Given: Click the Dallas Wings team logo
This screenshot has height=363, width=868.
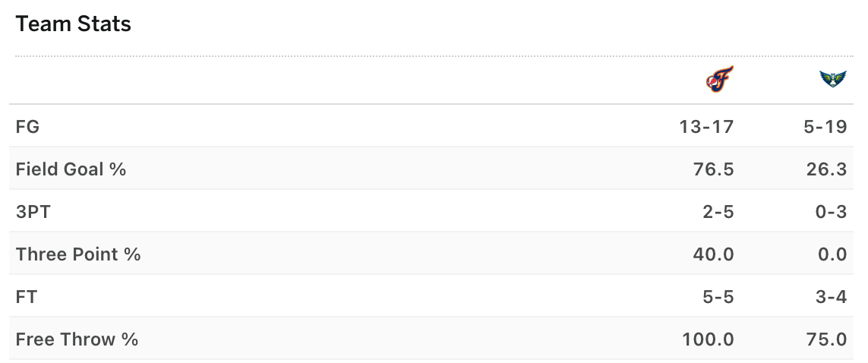Looking at the screenshot, I should point(833,79).
